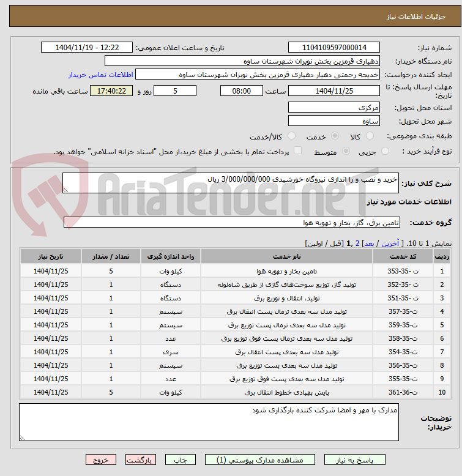Image resolution: width=462 pixels, height=476 pixels.
Task: Click the واحد اندازه گیری column header
Action: [x=171, y=256]
